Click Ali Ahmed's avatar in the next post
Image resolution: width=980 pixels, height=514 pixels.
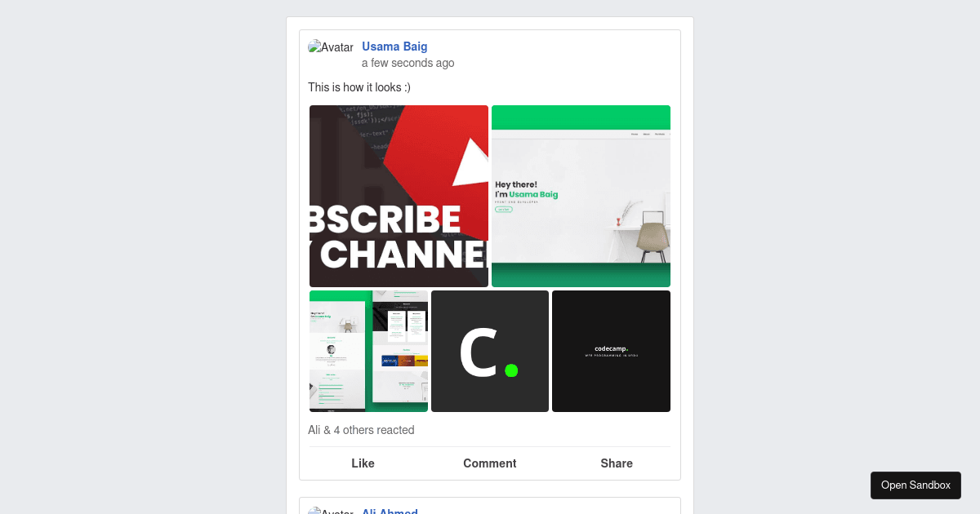[x=331, y=511]
